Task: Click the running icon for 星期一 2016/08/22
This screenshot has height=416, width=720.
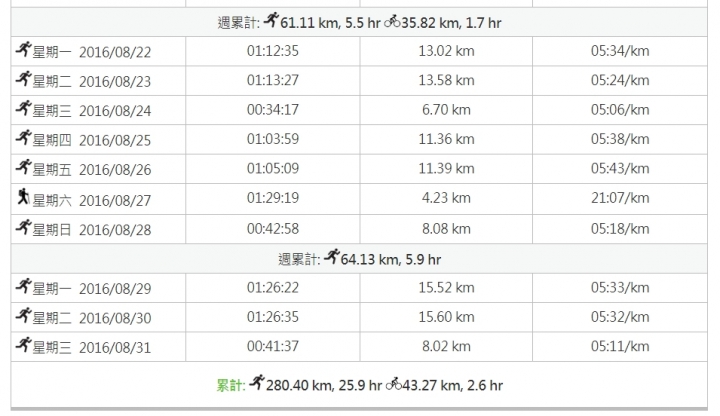Action: coord(23,50)
